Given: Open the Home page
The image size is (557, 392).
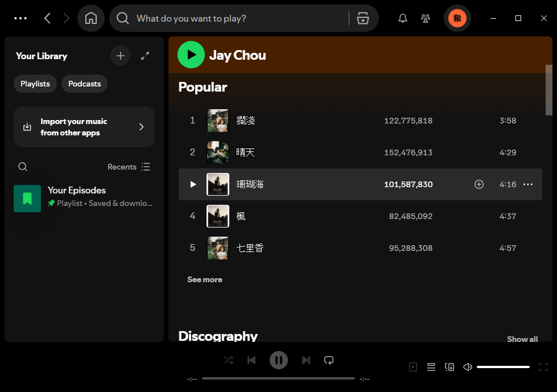Looking at the screenshot, I should (x=90, y=18).
